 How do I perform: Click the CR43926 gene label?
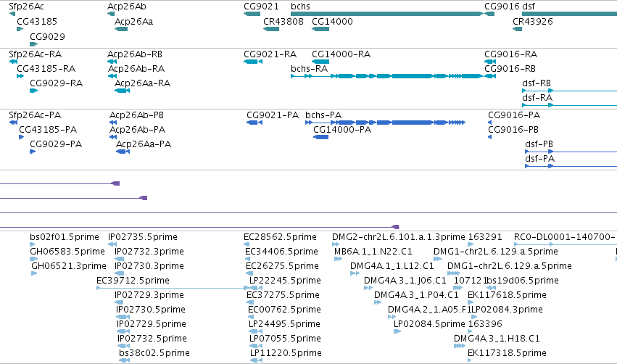(533, 21)
